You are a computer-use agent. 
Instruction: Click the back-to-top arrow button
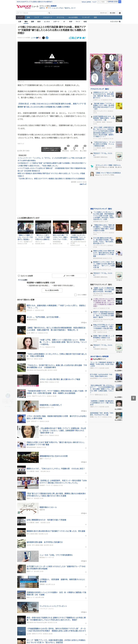click(133, 398)
